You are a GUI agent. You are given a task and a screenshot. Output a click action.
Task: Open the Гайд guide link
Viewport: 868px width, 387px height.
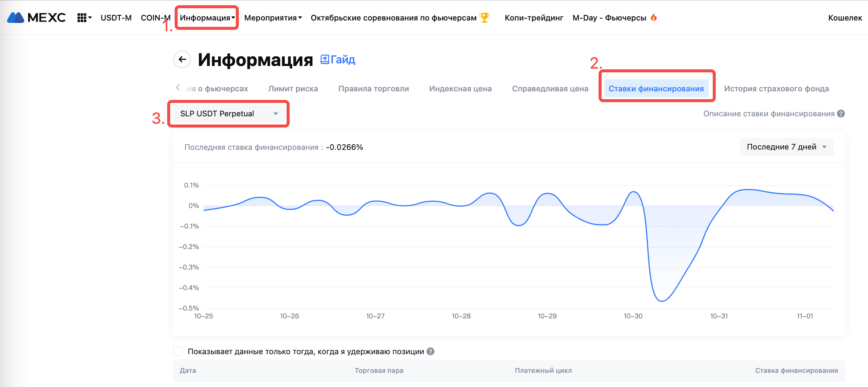(338, 60)
